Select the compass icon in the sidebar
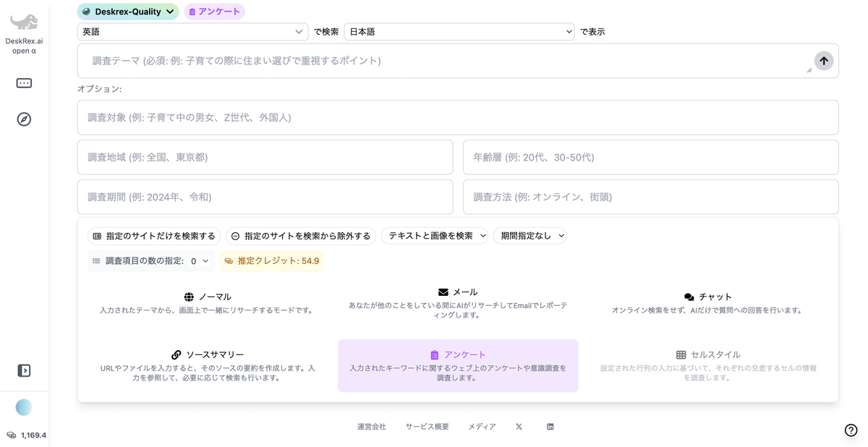The height and width of the screenshot is (447, 868). (x=24, y=119)
